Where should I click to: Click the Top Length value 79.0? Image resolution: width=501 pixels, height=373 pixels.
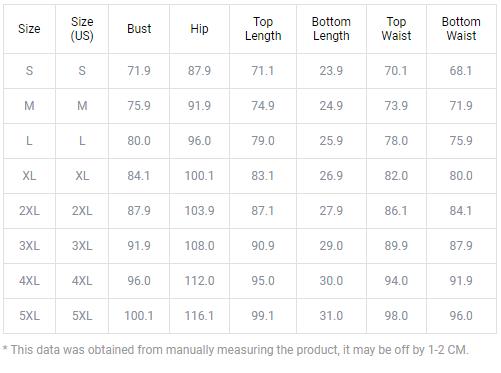263,141
